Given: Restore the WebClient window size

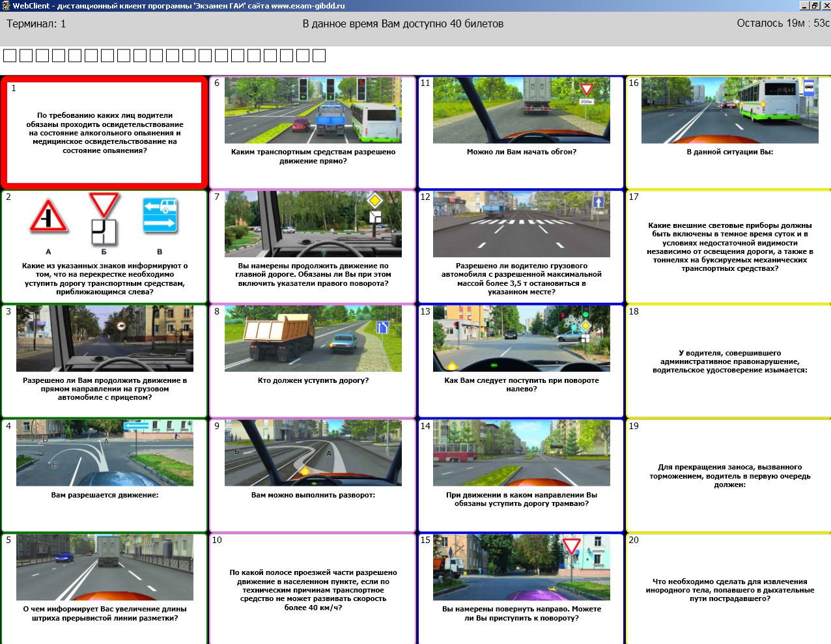Looking at the screenshot, I should click(814, 5).
